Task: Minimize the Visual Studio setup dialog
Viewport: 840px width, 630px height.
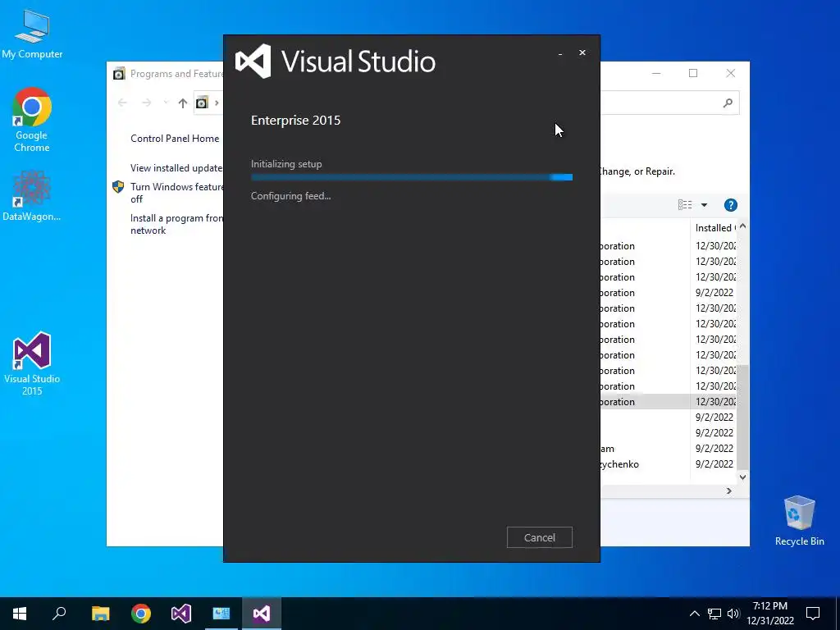Action: (559, 53)
